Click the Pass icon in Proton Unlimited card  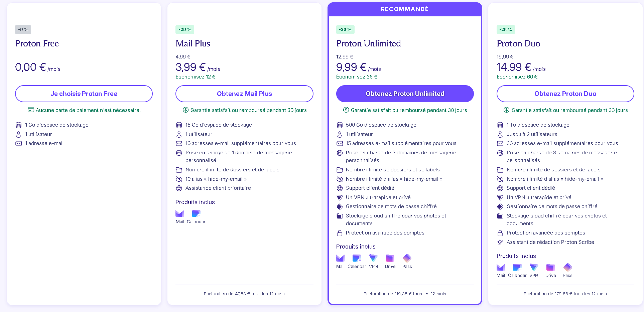coord(407,258)
